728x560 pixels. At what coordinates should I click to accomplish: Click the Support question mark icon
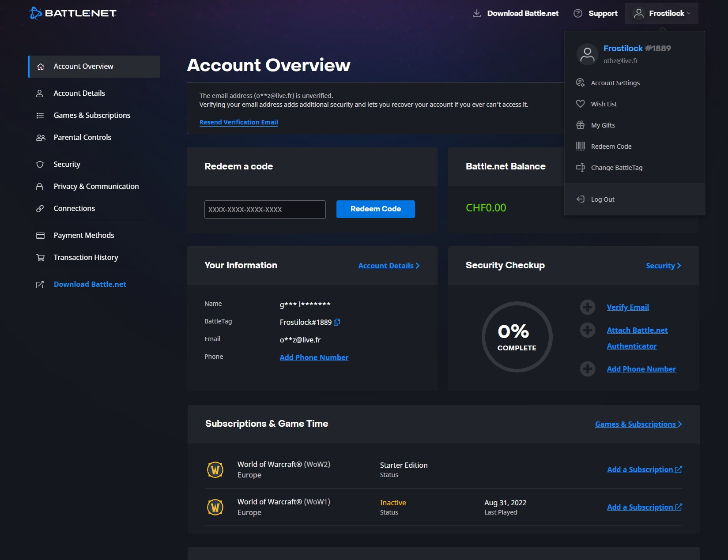coord(578,13)
